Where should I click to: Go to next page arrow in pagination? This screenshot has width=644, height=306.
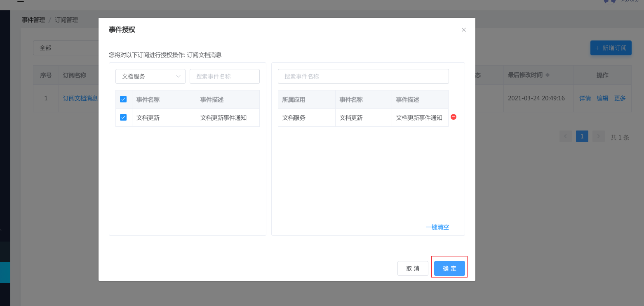coord(598,136)
